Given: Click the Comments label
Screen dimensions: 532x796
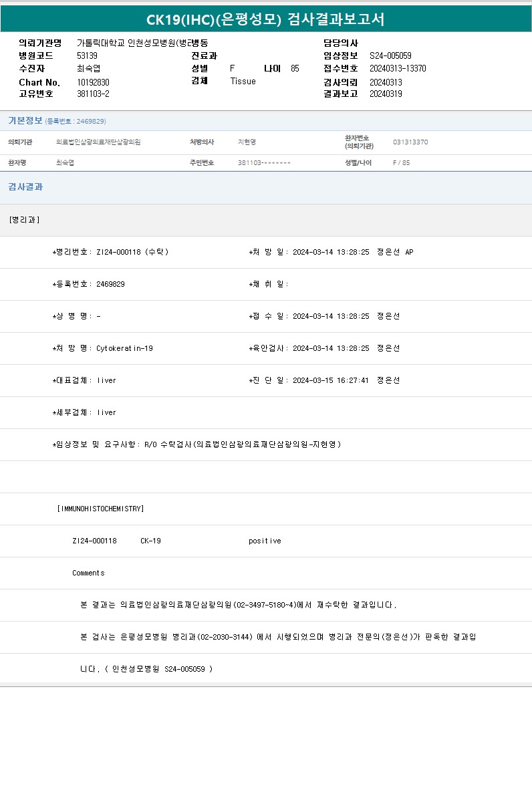Looking at the screenshot, I should (88, 573).
